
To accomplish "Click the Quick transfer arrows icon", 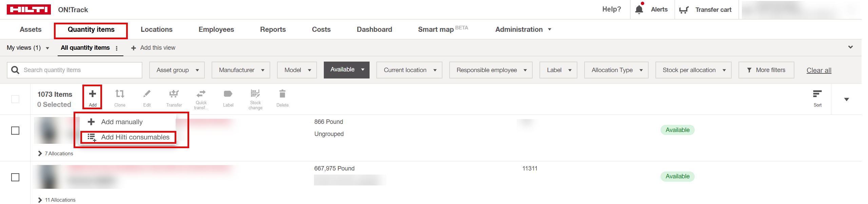I will [201, 93].
